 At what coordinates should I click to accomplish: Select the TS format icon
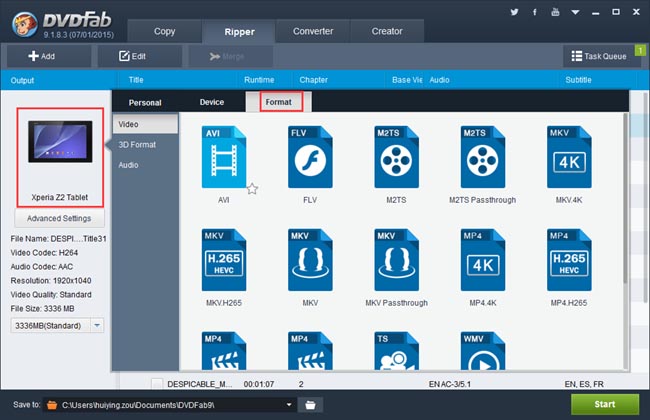click(396, 351)
